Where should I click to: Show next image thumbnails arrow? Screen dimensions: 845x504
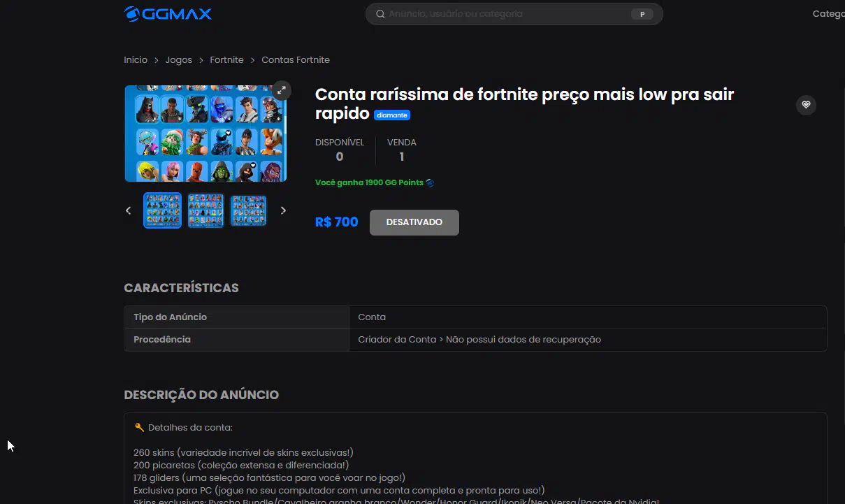[x=283, y=210]
